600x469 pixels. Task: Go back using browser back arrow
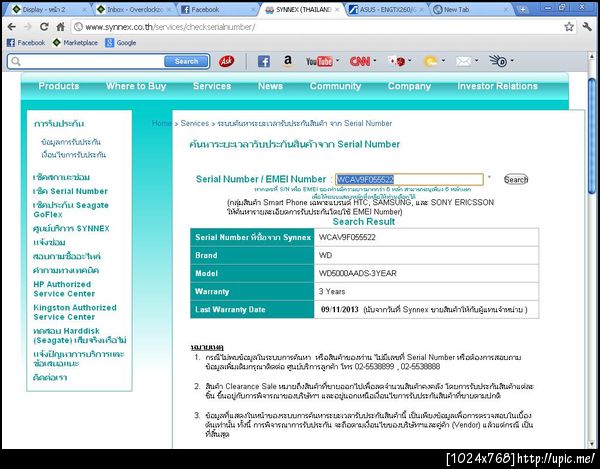coord(11,26)
